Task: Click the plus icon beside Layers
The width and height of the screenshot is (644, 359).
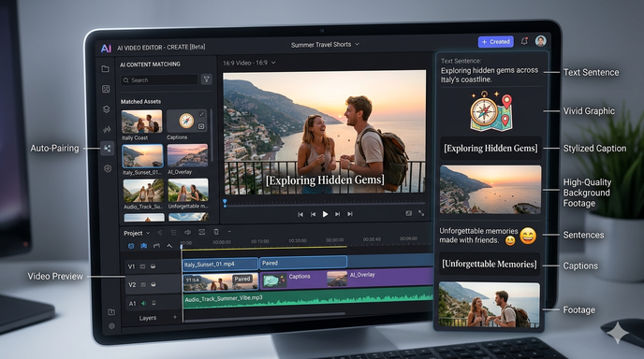Action: [175, 317]
